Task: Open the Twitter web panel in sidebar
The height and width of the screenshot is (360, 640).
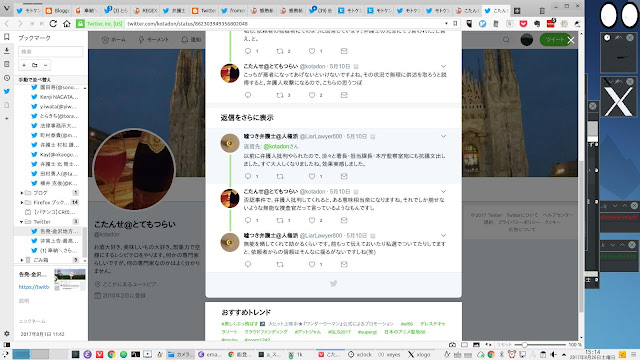Action: click(7, 91)
